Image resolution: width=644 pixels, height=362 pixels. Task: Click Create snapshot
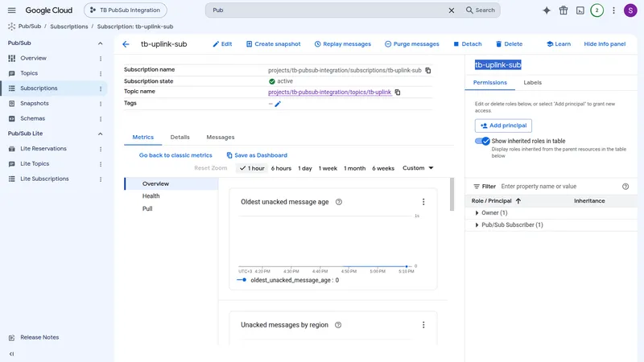273,44
